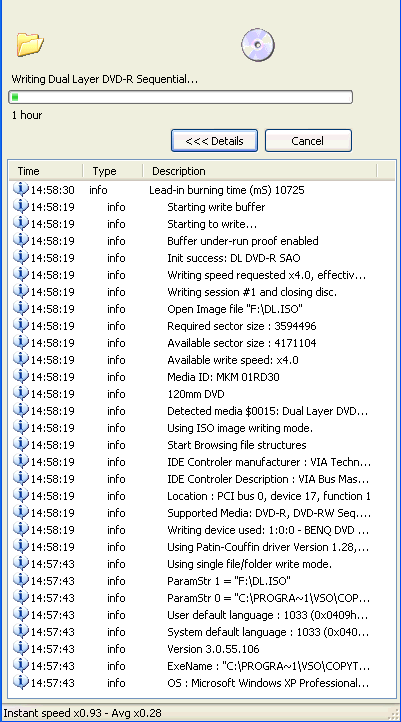Click info icon beside Version 3.0.55.106 row
Image resolution: width=401 pixels, height=722 pixels.
21,648
